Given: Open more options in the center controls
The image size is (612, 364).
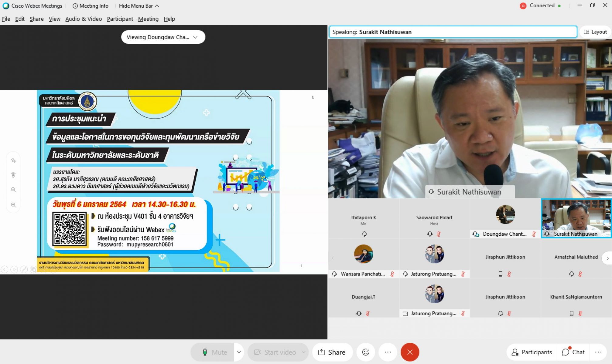Looking at the screenshot, I should pyautogui.click(x=388, y=352).
